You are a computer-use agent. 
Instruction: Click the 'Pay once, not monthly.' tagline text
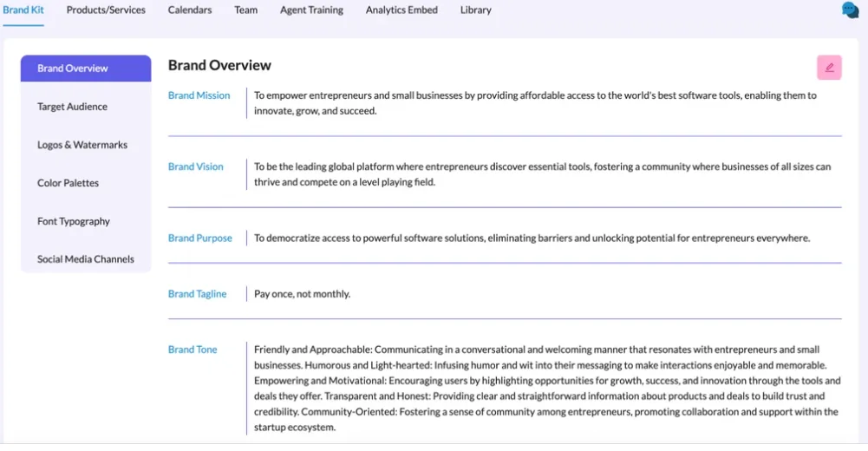[x=303, y=294]
